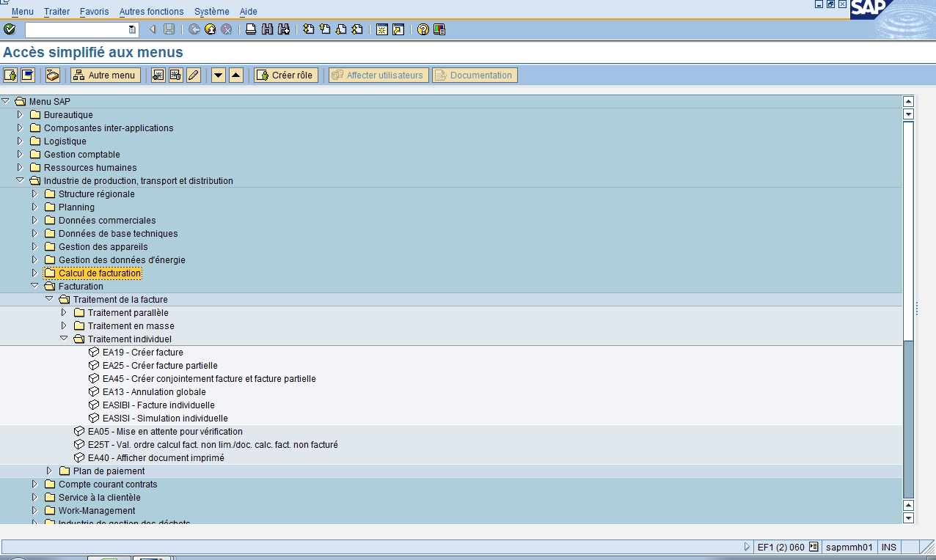Click the Create new session icon
This screenshot has width=936, height=560.
click(x=381, y=29)
